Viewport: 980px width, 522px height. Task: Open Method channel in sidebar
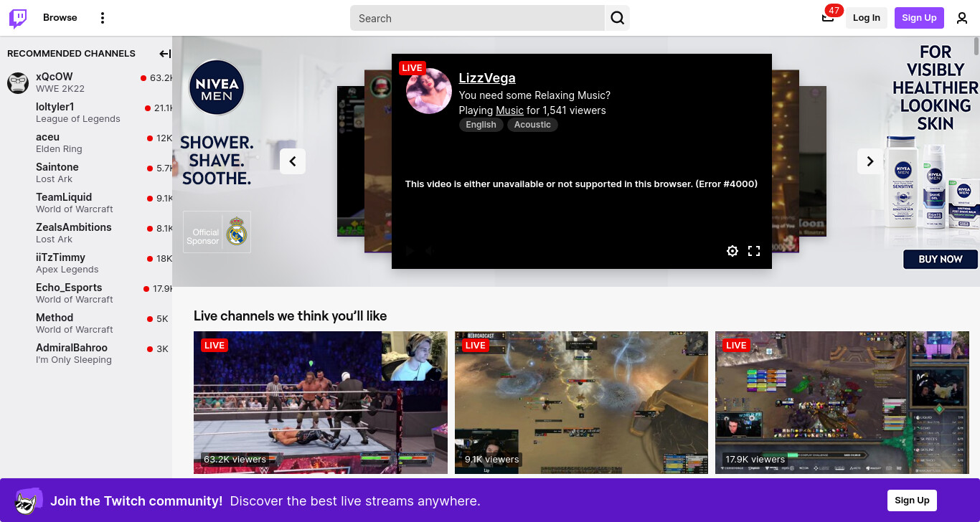pyautogui.click(x=86, y=323)
